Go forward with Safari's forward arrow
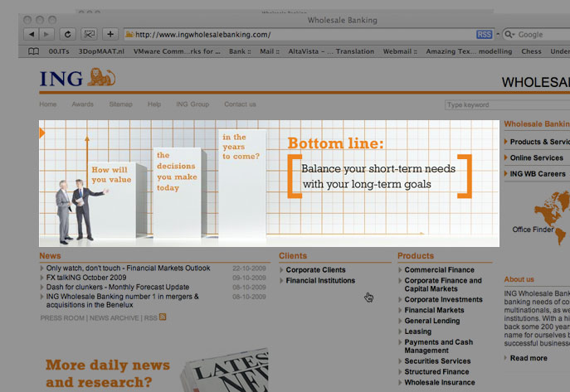The height and width of the screenshot is (392, 570). (46, 35)
